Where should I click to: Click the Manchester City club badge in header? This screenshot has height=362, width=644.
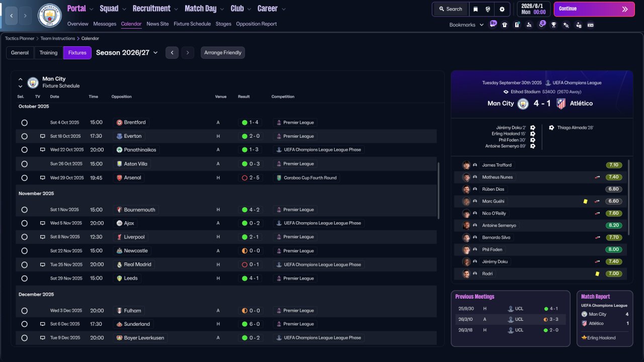[x=50, y=16]
